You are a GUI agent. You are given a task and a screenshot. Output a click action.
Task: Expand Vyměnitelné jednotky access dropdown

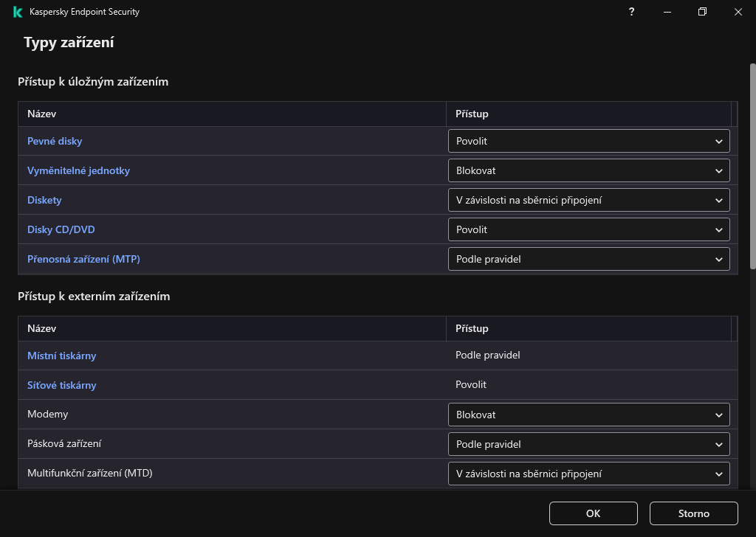588,170
